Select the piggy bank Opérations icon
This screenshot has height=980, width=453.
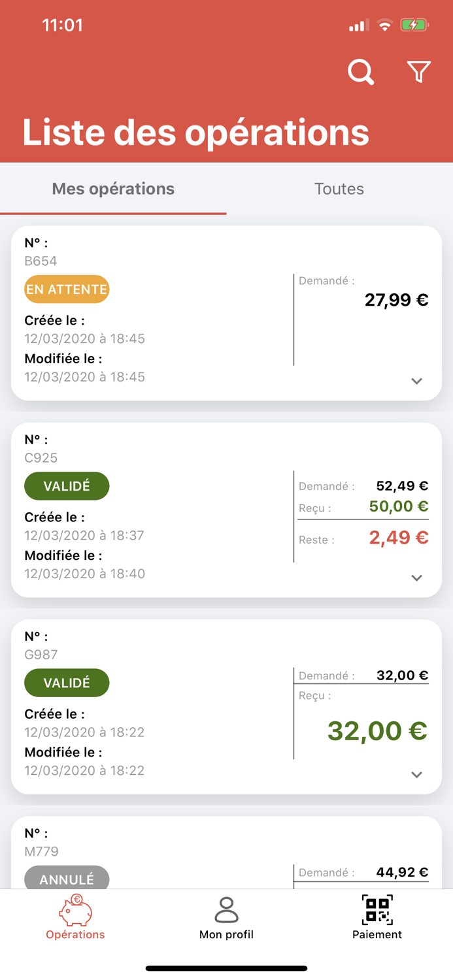[75, 910]
